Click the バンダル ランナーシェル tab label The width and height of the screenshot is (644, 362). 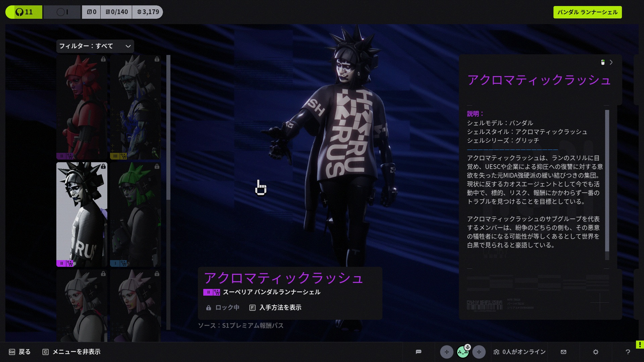pos(587,12)
